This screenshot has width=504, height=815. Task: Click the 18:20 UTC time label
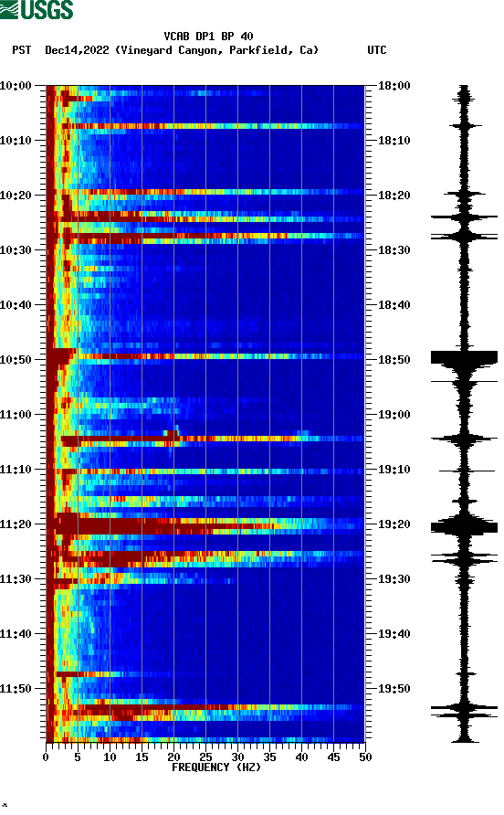(394, 196)
